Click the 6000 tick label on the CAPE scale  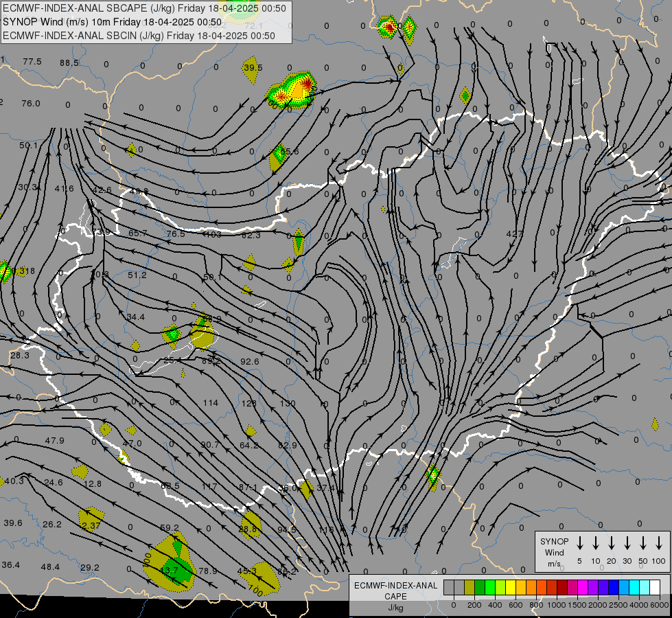[660, 605]
